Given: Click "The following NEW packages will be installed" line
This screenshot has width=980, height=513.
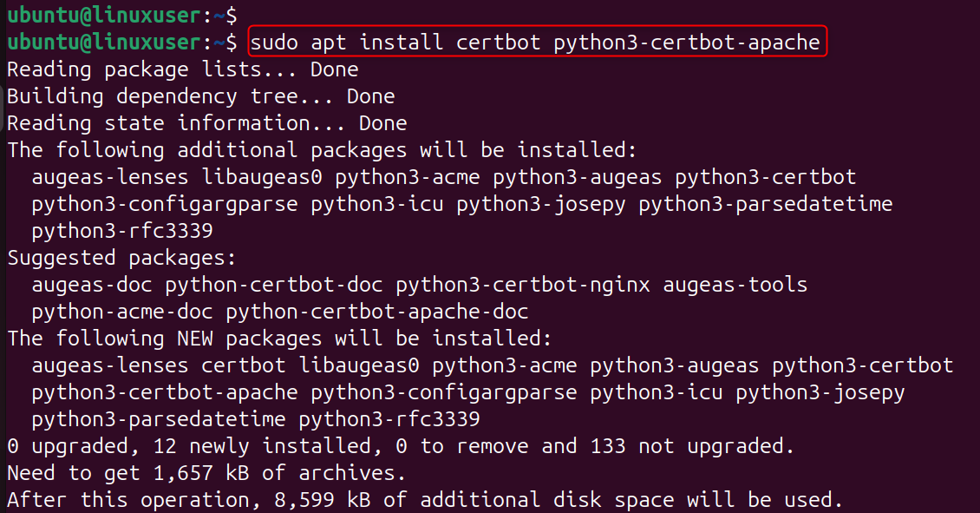Looking at the screenshot, I should pos(279,338).
